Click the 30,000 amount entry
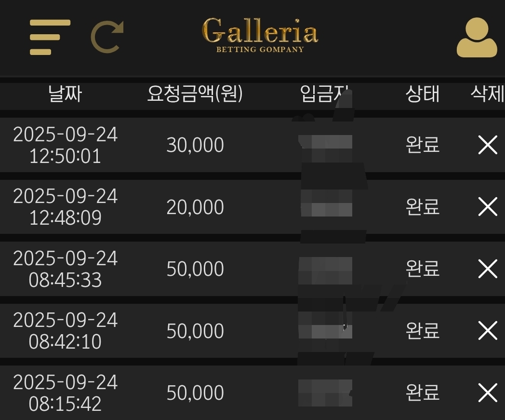Image resolution: width=505 pixels, height=420 pixels. (195, 145)
